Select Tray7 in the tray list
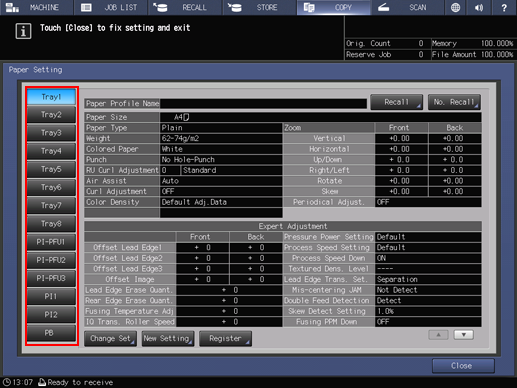 [x=51, y=205]
